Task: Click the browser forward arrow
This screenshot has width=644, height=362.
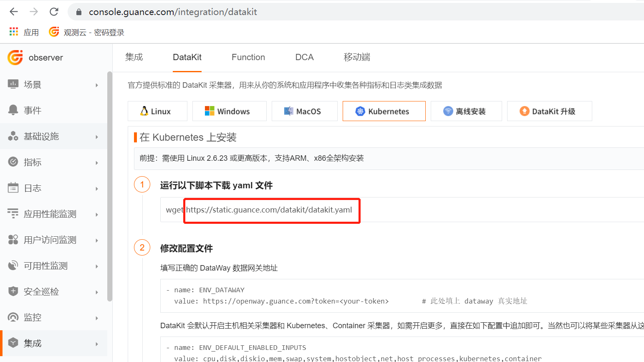Action: tap(34, 12)
